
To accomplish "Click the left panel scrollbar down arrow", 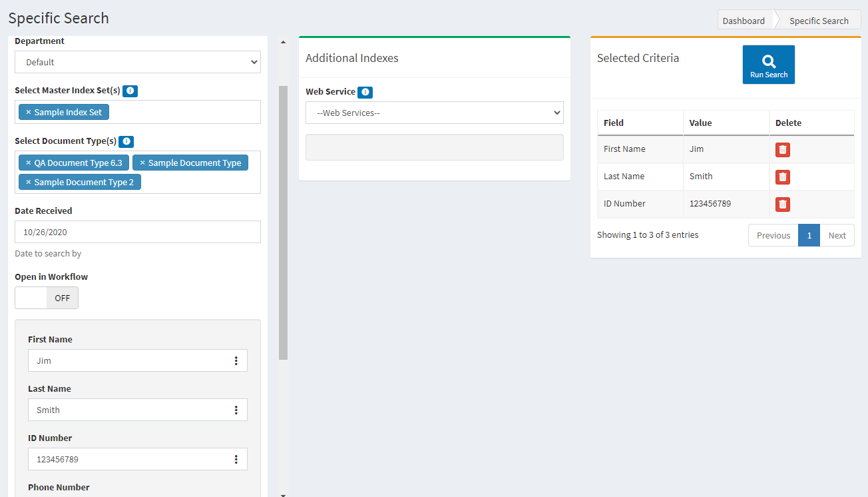I will coord(283,494).
